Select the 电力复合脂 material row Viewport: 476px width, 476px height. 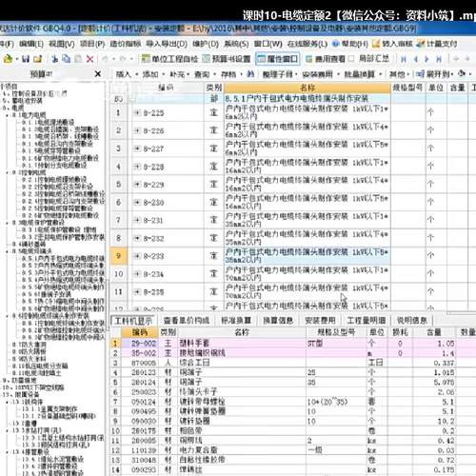[292, 450]
